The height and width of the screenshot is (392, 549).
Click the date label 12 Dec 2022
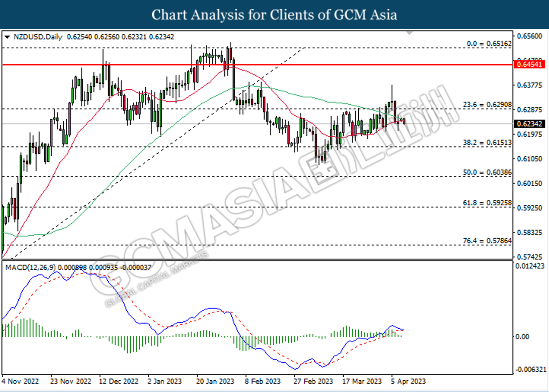pyautogui.click(x=119, y=381)
